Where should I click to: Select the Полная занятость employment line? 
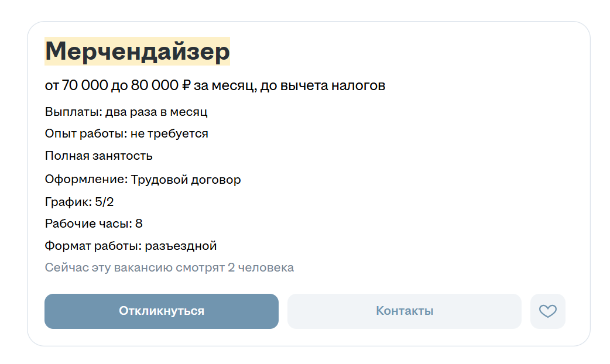click(98, 156)
